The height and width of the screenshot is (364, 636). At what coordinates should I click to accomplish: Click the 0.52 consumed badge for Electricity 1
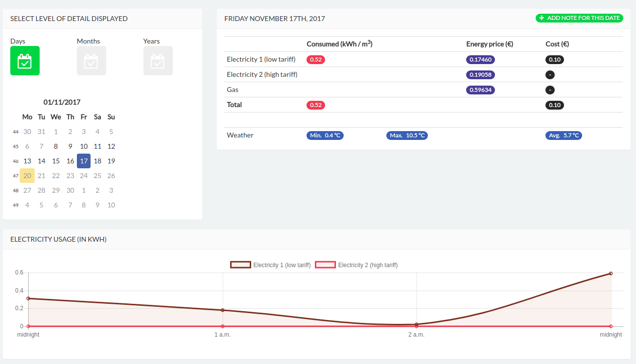pyautogui.click(x=316, y=60)
